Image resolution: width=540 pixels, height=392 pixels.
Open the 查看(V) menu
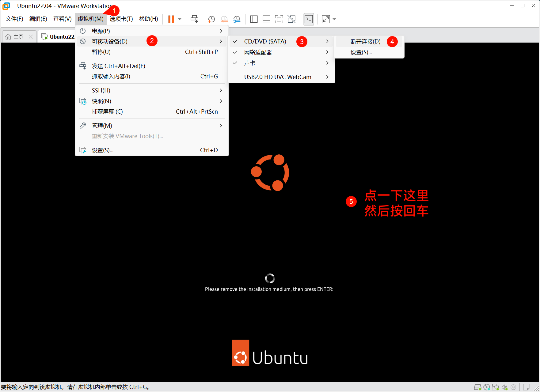(x=63, y=19)
